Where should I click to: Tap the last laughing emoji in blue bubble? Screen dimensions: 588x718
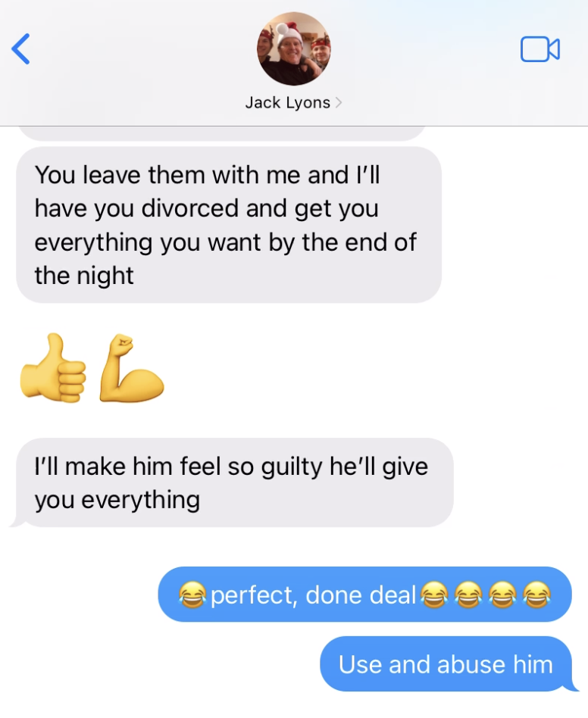pos(536,595)
